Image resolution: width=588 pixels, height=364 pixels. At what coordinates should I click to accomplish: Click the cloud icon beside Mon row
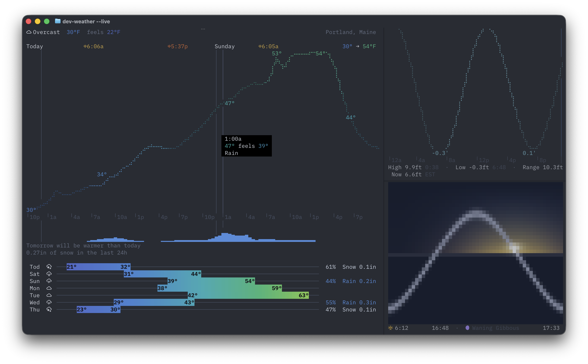49,288
